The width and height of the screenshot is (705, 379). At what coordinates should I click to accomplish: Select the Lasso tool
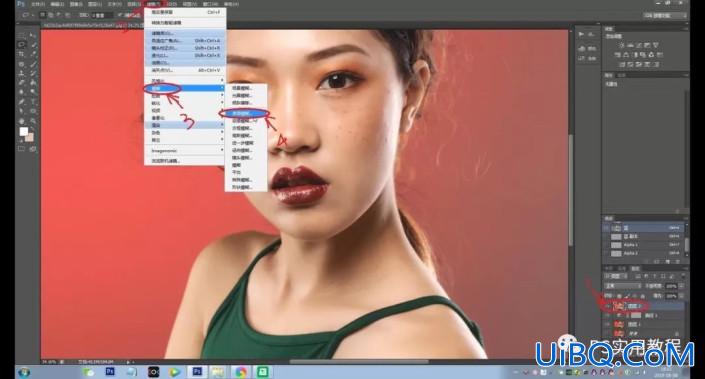coord(21,44)
